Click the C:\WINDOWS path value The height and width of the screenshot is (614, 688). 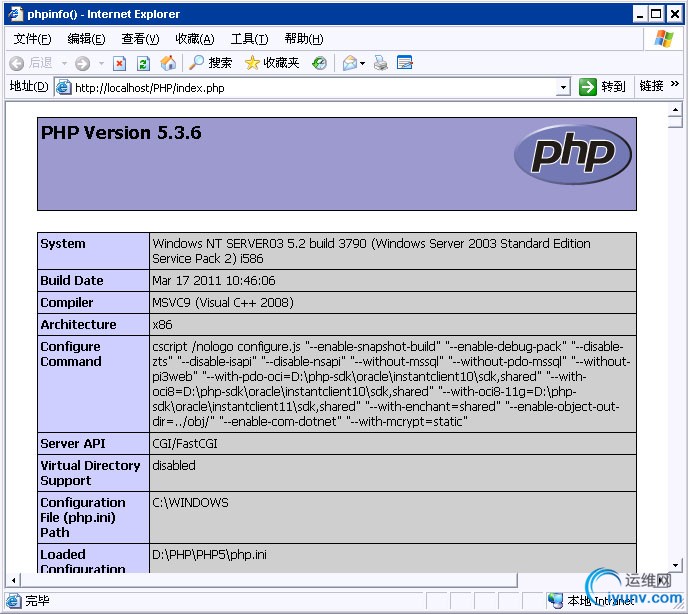click(190, 503)
